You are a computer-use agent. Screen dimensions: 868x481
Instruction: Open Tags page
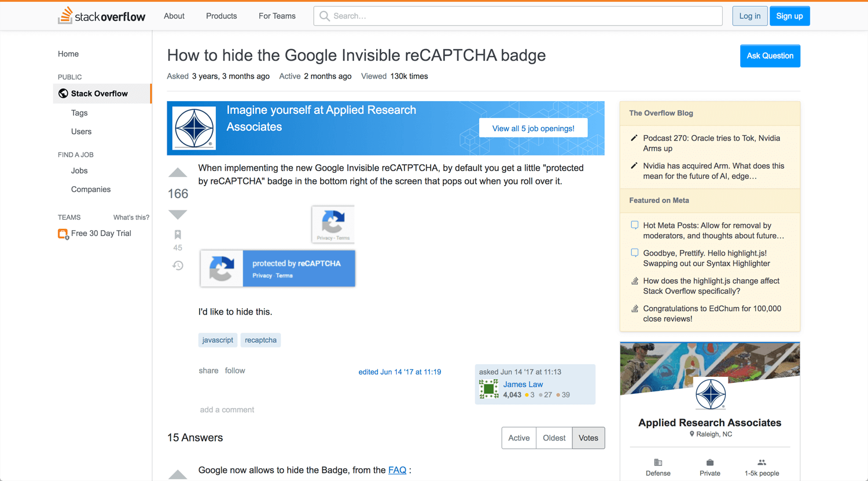[79, 113]
